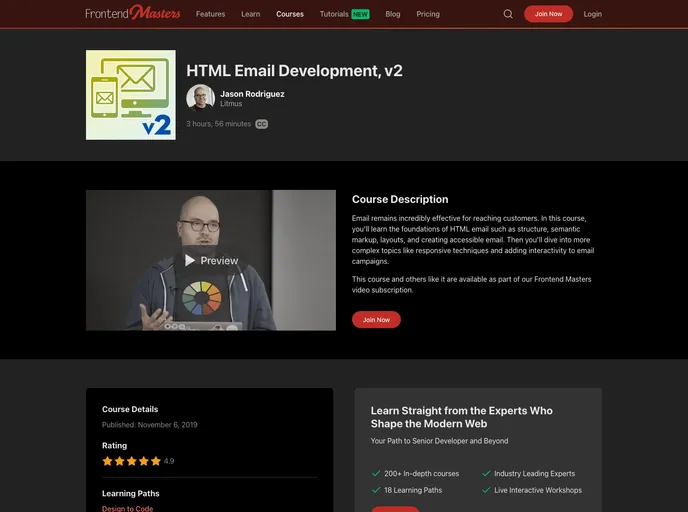The width and height of the screenshot is (688, 512).
Task: Click the Rating label
Action: [115, 446]
